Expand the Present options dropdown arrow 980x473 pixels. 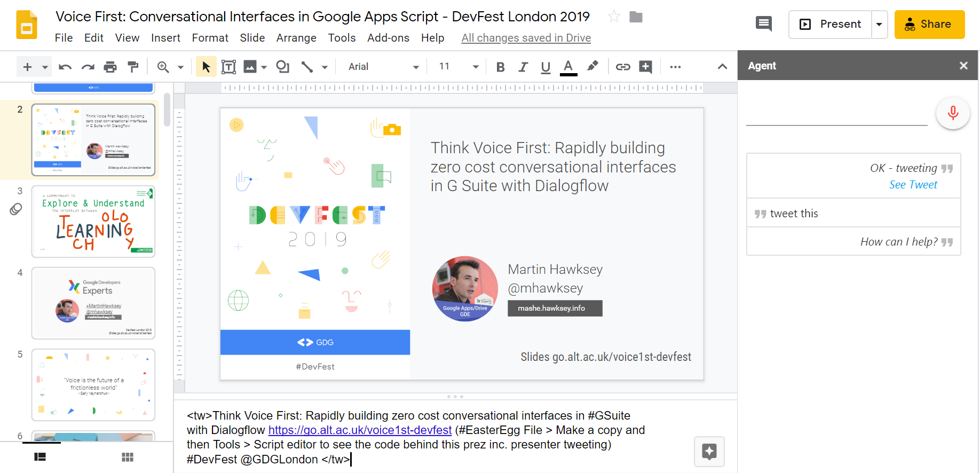[879, 24]
